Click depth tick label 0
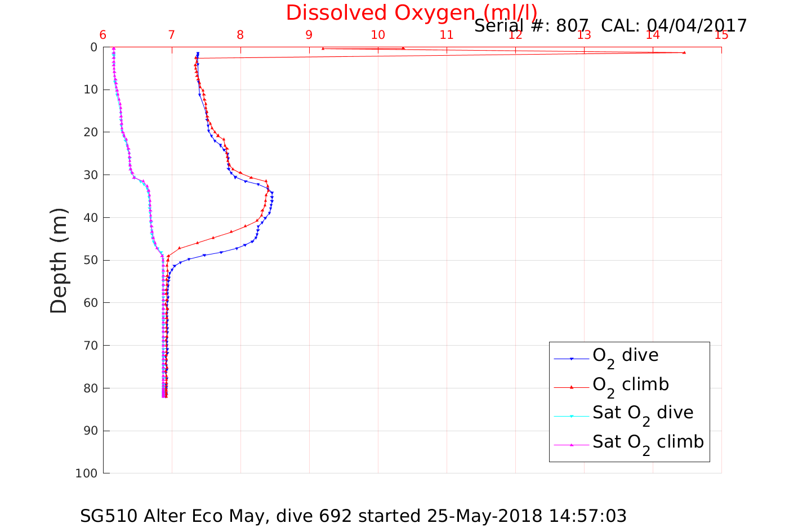This screenshot has width=798, height=532. tap(93, 47)
